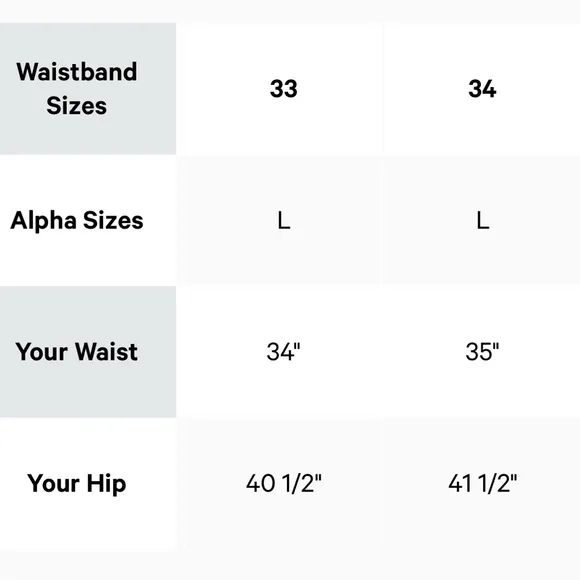The image size is (580, 580).
Task: Click the Your Hip row label
Action: point(77,484)
